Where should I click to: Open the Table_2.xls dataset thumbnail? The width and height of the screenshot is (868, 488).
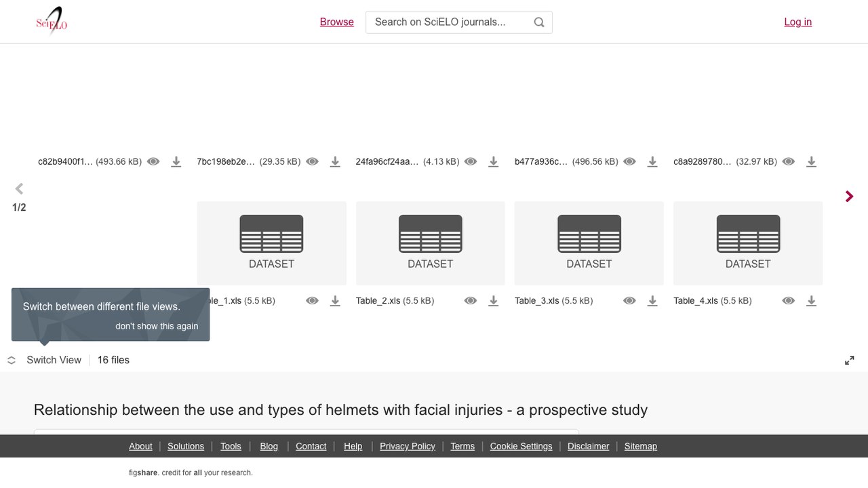click(x=431, y=243)
